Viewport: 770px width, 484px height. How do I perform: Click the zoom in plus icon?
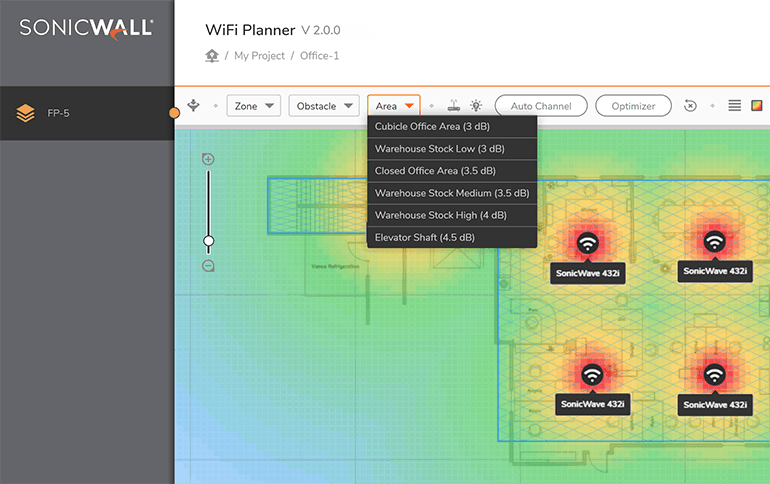tap(208, 159)
